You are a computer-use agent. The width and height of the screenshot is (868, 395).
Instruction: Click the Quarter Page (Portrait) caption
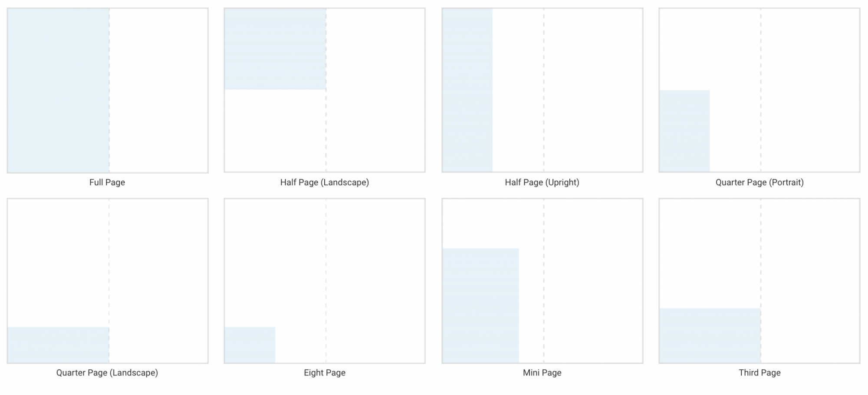(x=759, y=183)
